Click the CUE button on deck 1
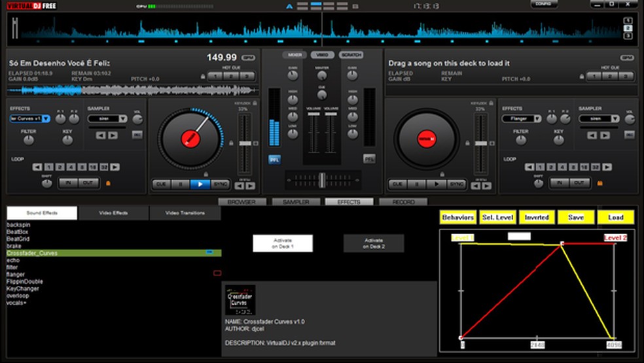Viewport: 644px width, 363px height. (162, 184)
